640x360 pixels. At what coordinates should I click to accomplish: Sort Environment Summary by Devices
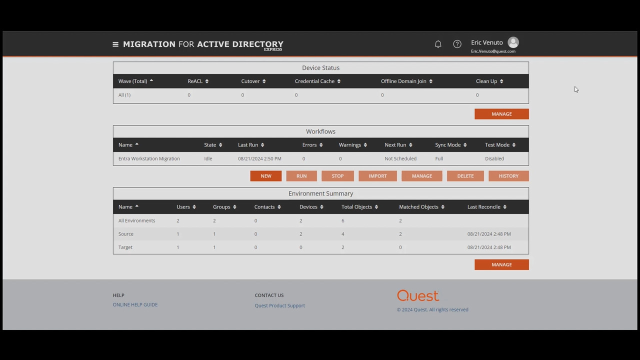(x=311, y=207)
